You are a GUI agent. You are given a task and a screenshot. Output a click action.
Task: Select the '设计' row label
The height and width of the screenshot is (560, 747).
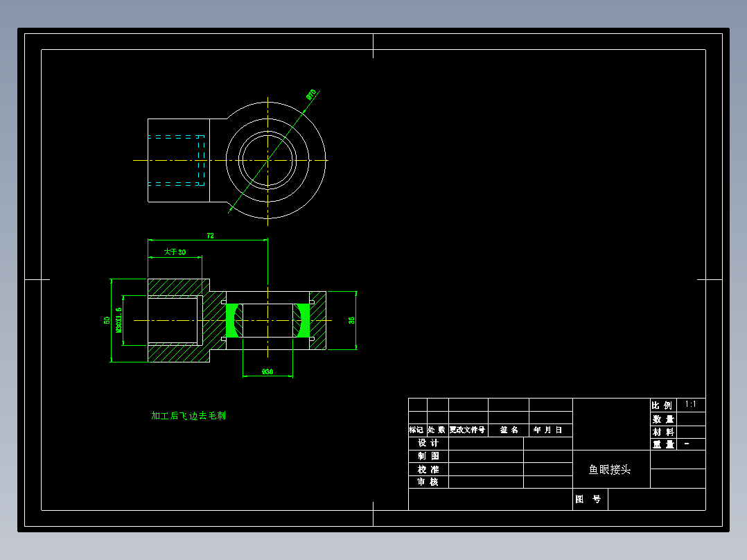[x=428, y=443]
